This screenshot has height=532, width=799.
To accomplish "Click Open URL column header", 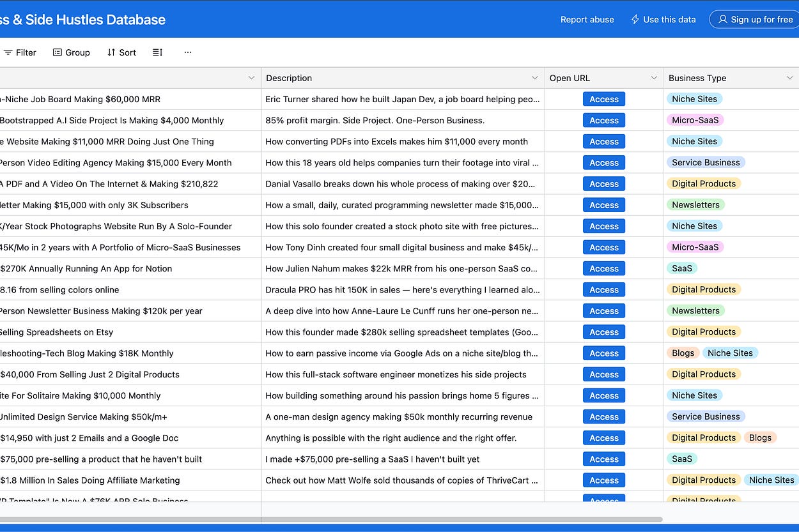I will (x=604, y=78).
